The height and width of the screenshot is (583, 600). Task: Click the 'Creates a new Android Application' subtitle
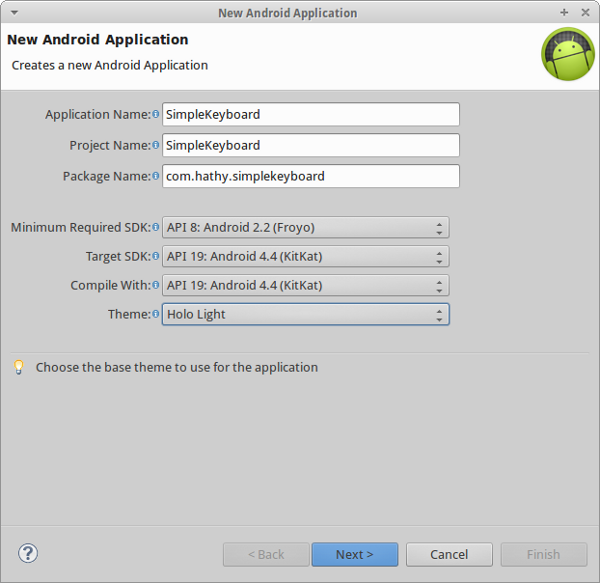click(110, 65)
